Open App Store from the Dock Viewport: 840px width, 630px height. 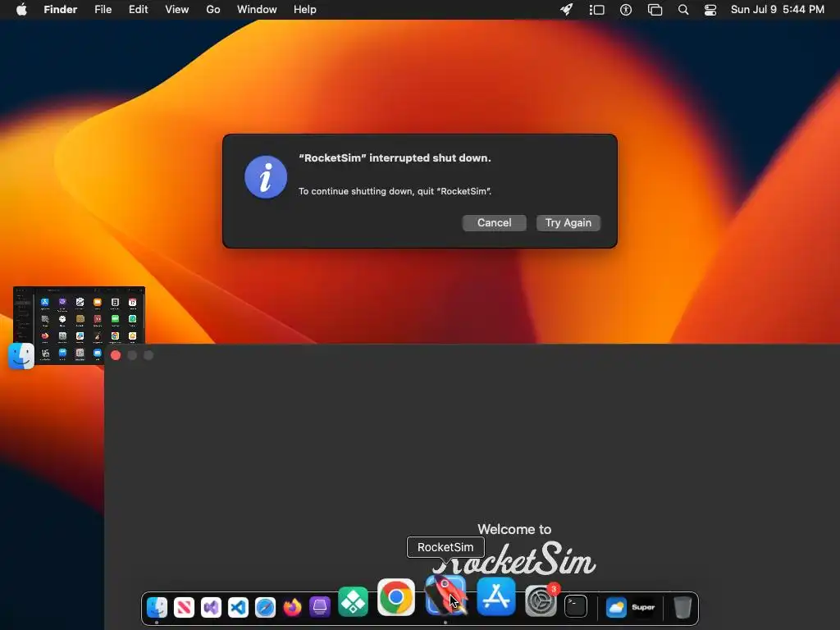[496, 596]
